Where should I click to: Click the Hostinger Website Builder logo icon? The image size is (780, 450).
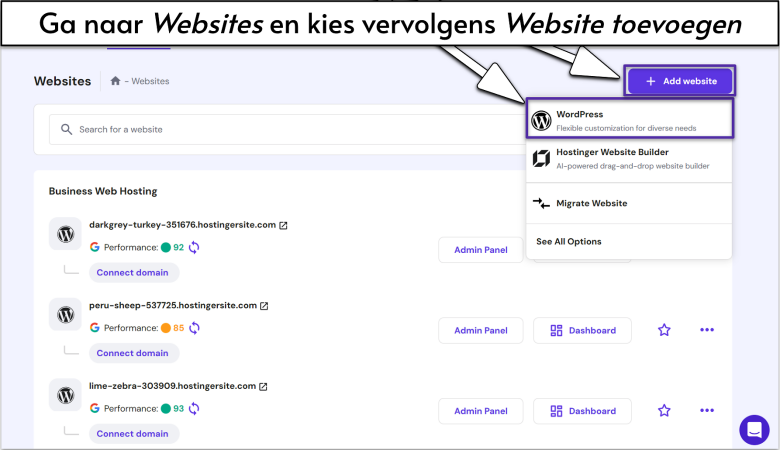(541, 159)
